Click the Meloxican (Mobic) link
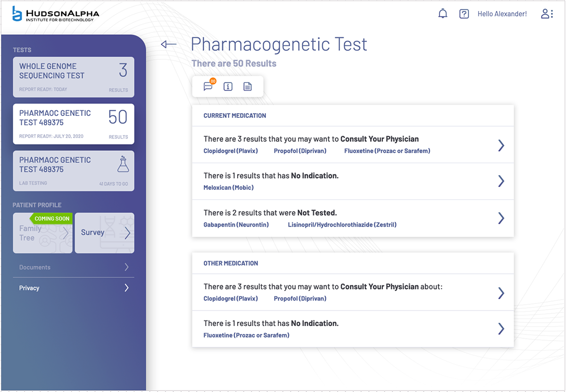 click(x=229, y=188)
